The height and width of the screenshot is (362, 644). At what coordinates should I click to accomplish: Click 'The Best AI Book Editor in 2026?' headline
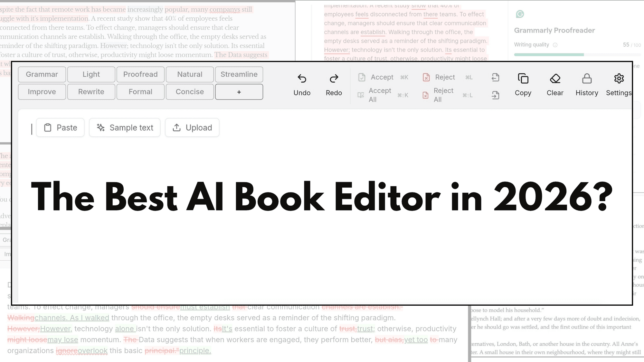coord(322,197)
